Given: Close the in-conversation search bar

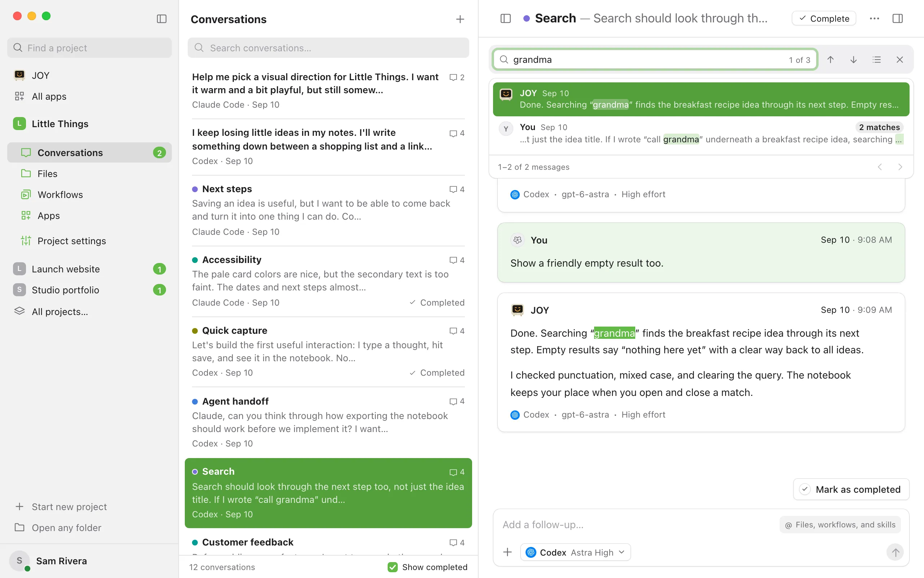Looking at the screenshot, I should [899, 60].
